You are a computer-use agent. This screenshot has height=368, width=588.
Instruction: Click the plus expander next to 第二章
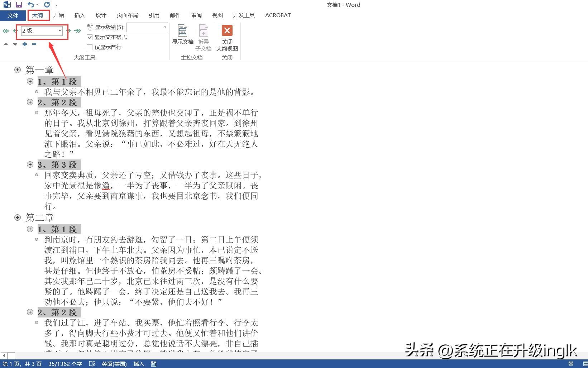pyautogui.click(x=18, y=218)
